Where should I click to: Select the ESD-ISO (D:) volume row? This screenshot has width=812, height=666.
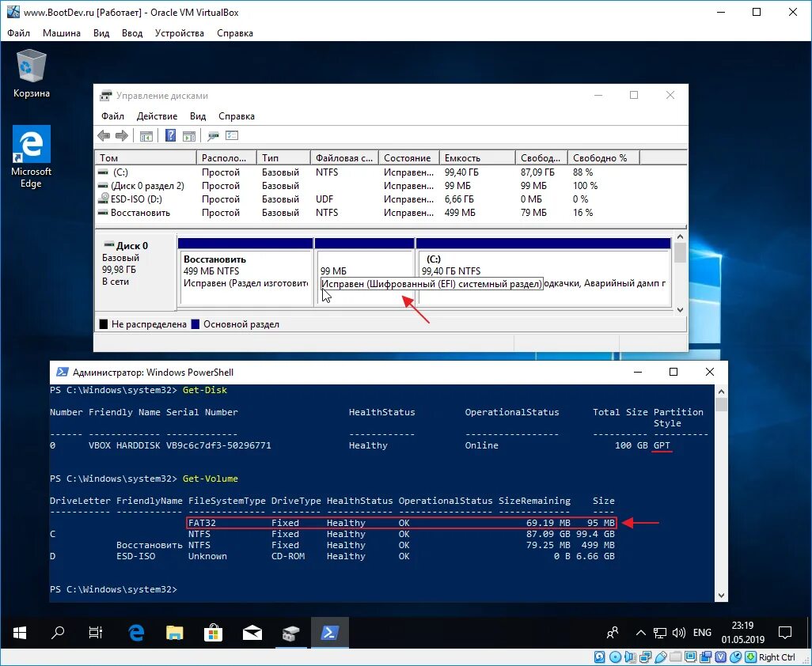(391, 199)
